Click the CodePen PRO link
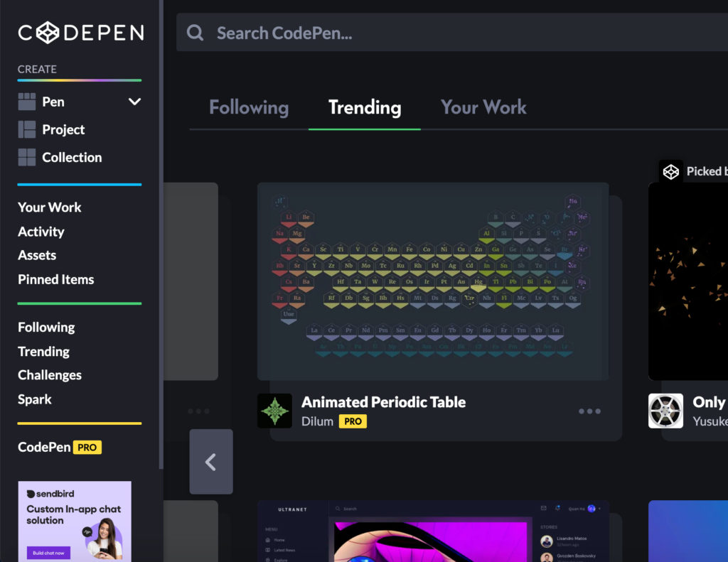Viewport: 728px width, 562px height. [x=60, y=447]
